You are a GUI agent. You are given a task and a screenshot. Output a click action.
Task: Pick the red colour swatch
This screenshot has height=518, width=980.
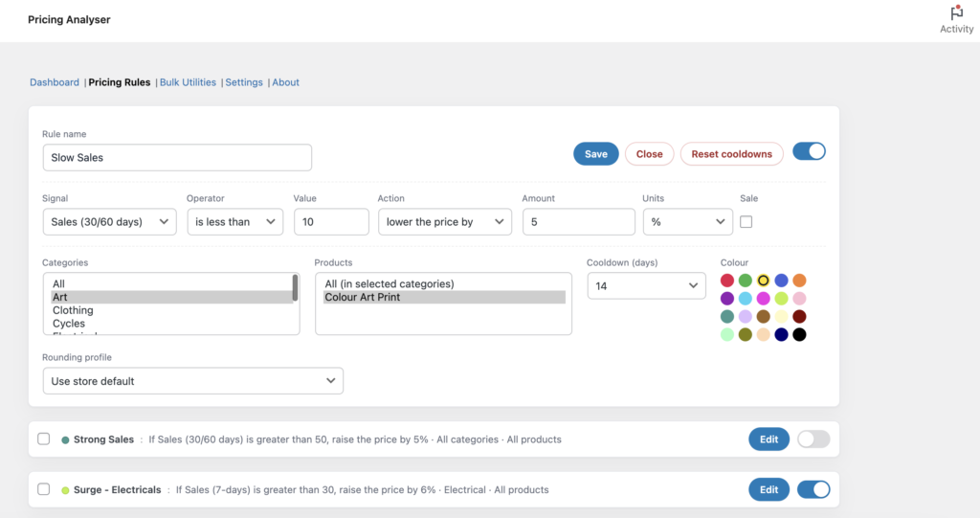click(727, 281)
